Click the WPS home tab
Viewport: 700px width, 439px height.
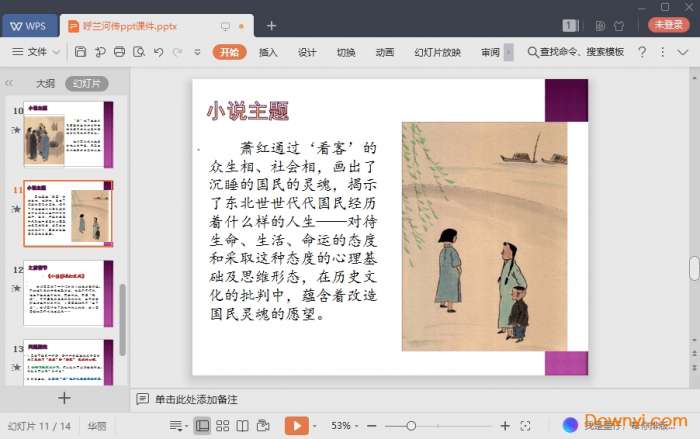[x=29, y=26]
